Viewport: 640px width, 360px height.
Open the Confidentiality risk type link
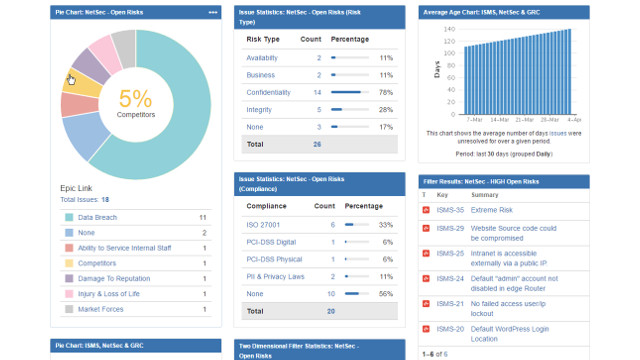268,92
